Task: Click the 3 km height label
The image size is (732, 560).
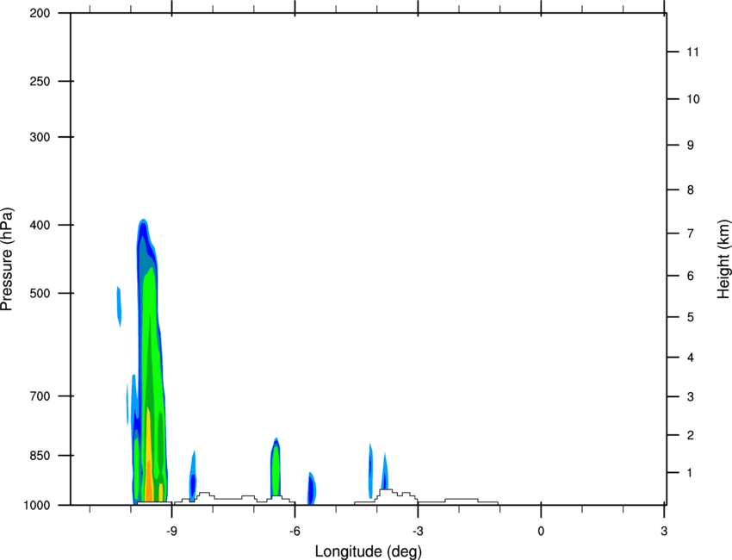Action: click(690, 397)
